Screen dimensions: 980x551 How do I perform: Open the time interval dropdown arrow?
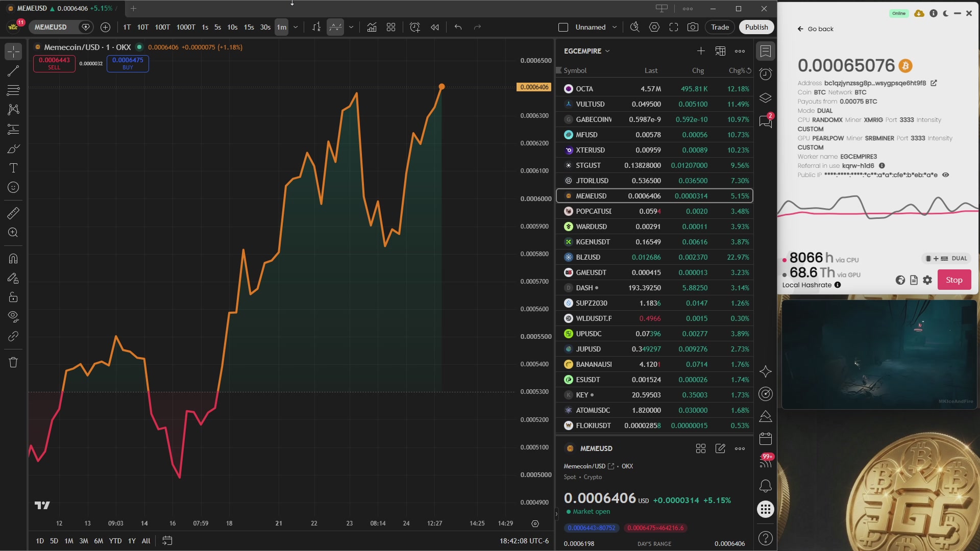tap(296, 27)
